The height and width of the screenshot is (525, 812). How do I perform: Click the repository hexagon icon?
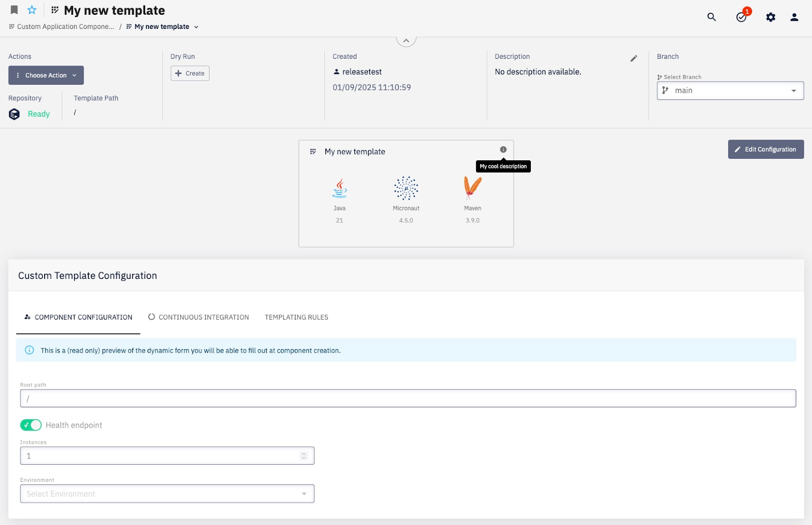pyautogui.click(x=14, y=114)
